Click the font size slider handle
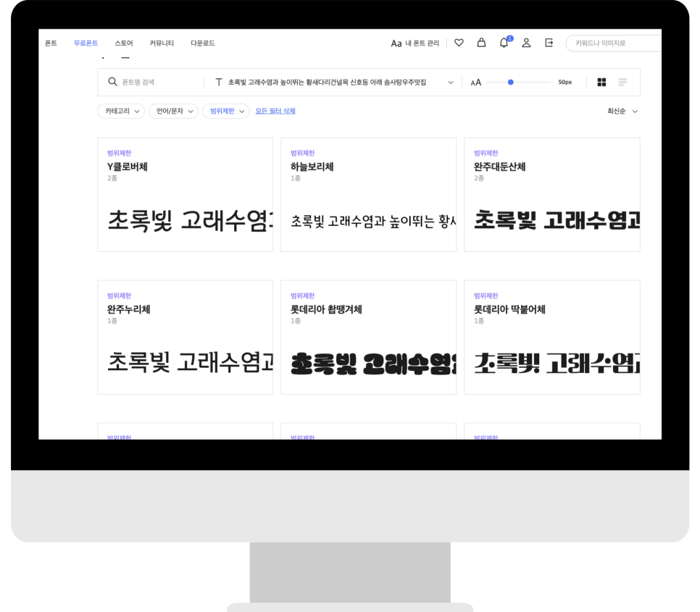700x612 pixels. click(511, 83)
